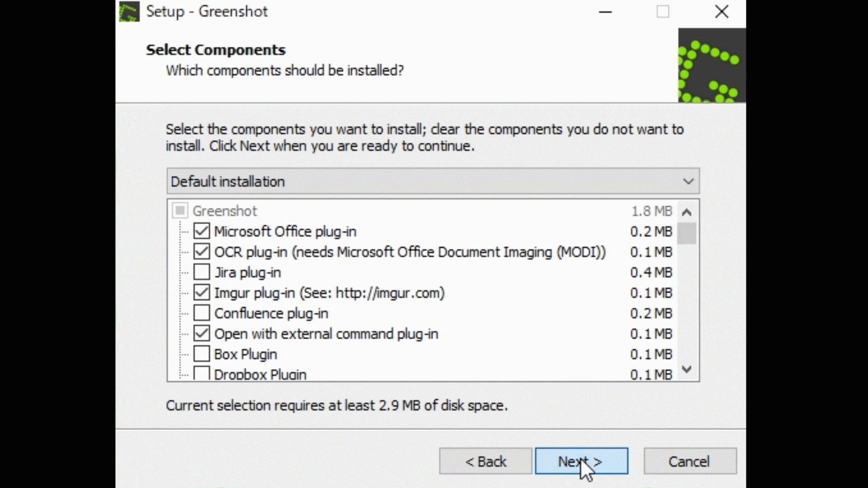Enable the Box Plugin checkbox
The width and height of the screenshot is (868, 488).
pyautogui.click(x=202, y=354)
